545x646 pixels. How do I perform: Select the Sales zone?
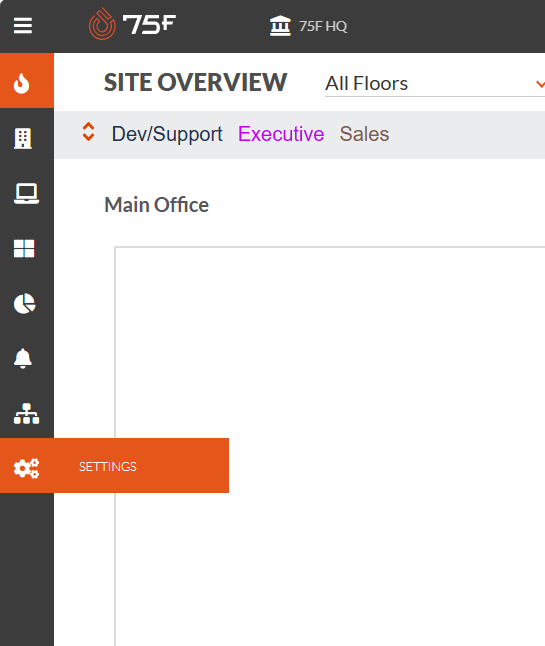tap(364, 134)
